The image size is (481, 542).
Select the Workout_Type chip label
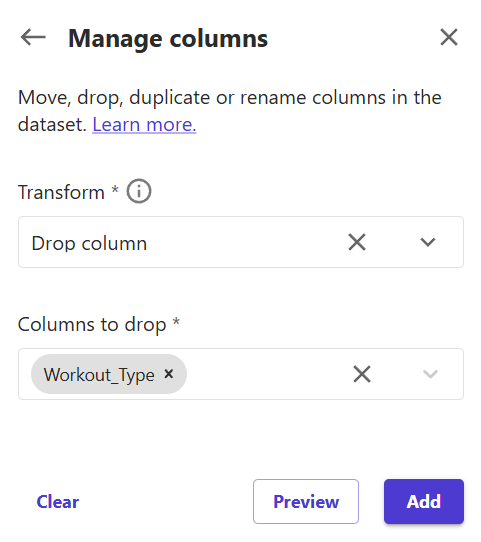point(99,374)
